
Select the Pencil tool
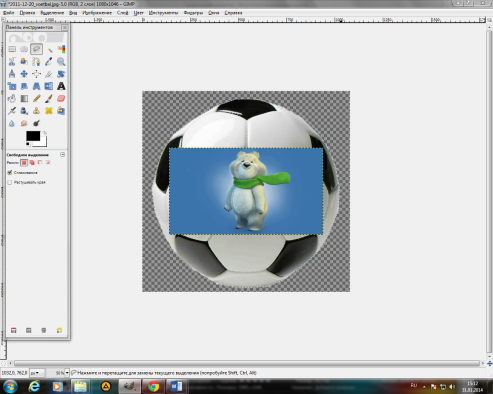(36, 98)
